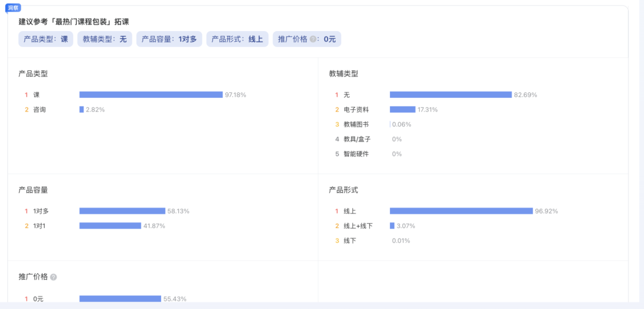Click the 0元 55.43% price bar
The width and height of the screenshot is (644, 309).
[120, 298]
